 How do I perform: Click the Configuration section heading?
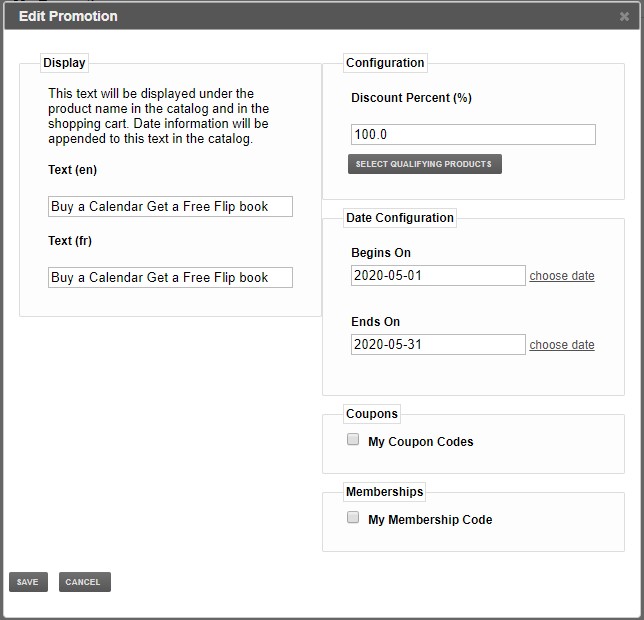tap(385, 62)
